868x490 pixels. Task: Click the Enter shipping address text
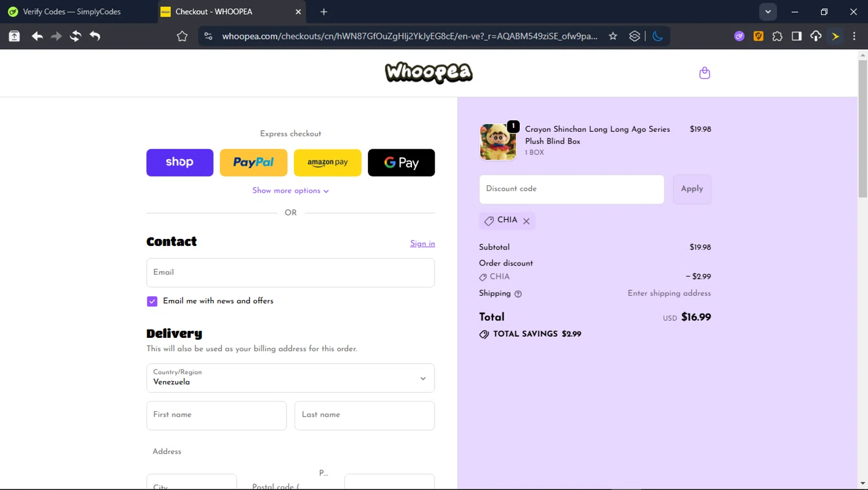coord(669,293)
